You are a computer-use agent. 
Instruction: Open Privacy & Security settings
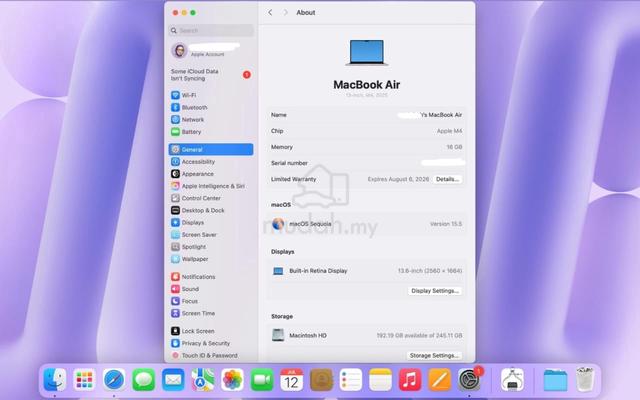pyautogui.click(x=211, y=343)
